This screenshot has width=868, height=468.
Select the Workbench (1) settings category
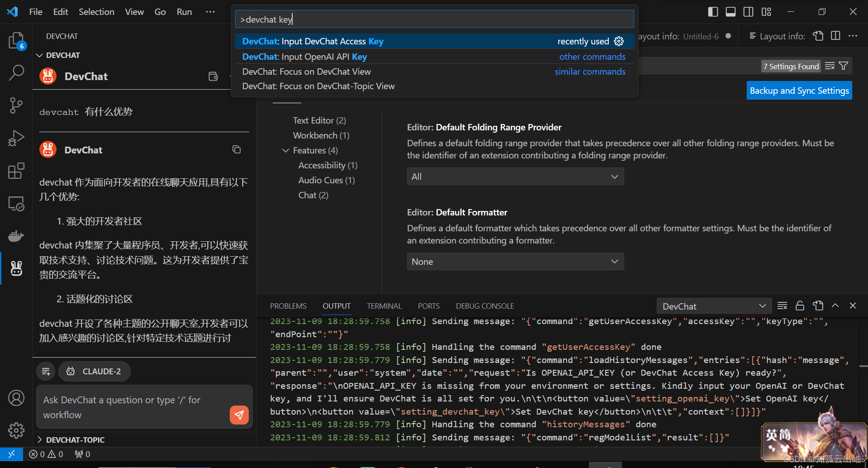[x=321, y=135]
